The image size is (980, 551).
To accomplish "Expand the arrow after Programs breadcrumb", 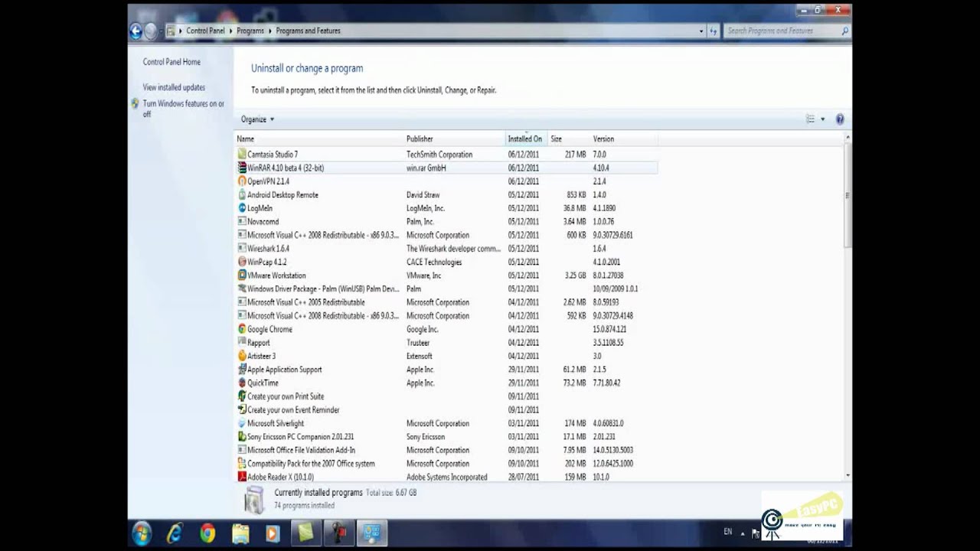I will click(x=270, y=31).
